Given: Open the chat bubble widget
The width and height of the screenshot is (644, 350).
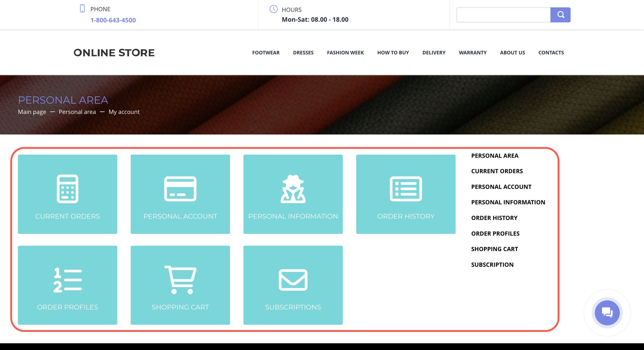Looking at the screenshot, I should (x=607, y=312).
